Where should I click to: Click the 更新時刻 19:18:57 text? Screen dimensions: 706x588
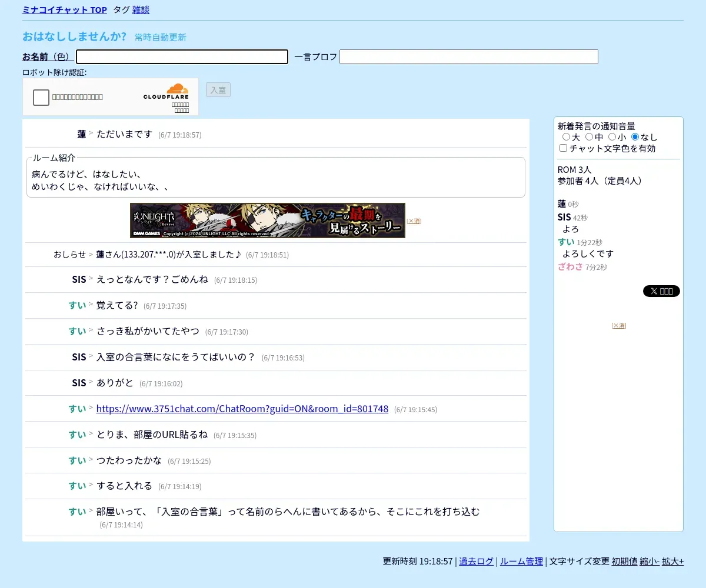[x=418, y=562]
